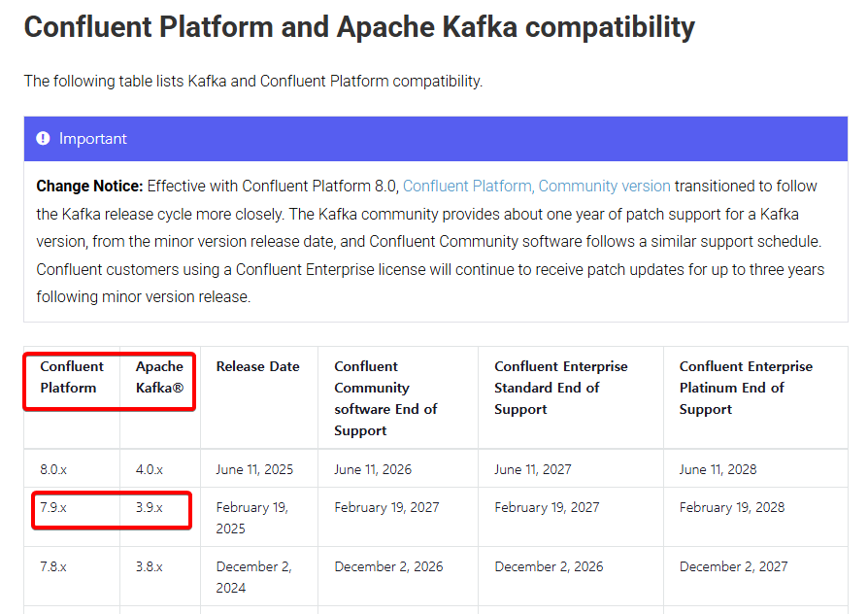
Task: Select the 3.8.x Apache Kafka cell
Action: click(150, 566)
